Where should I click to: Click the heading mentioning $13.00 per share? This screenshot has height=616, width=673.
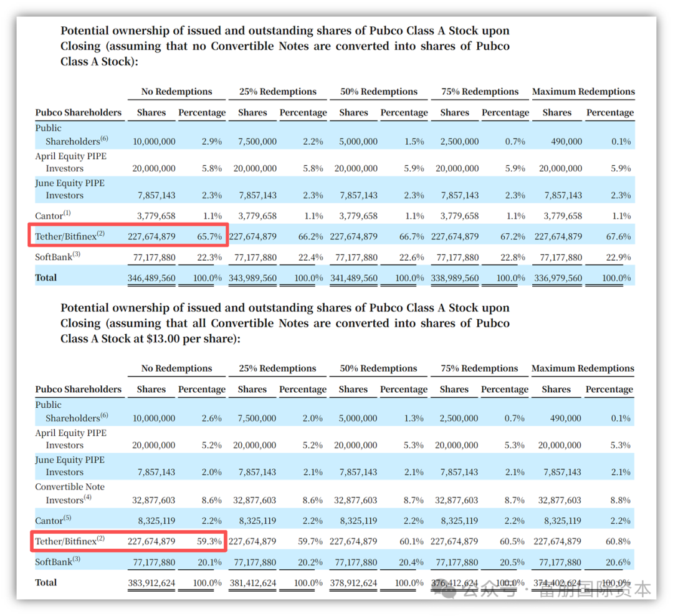point(285,323)
